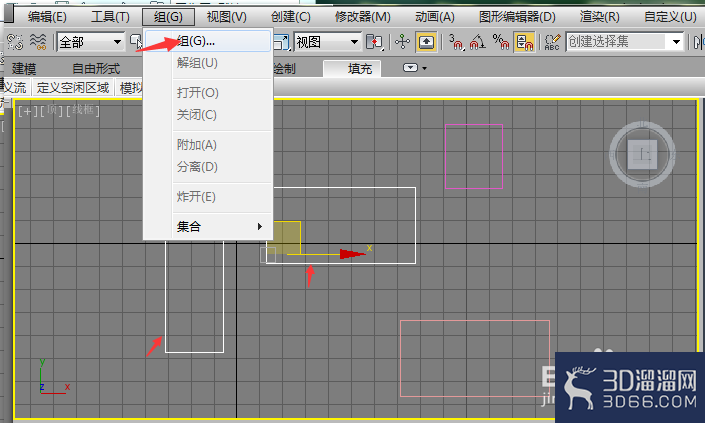
Task: Open the 动画(A) menu
Action: [434, 17]
